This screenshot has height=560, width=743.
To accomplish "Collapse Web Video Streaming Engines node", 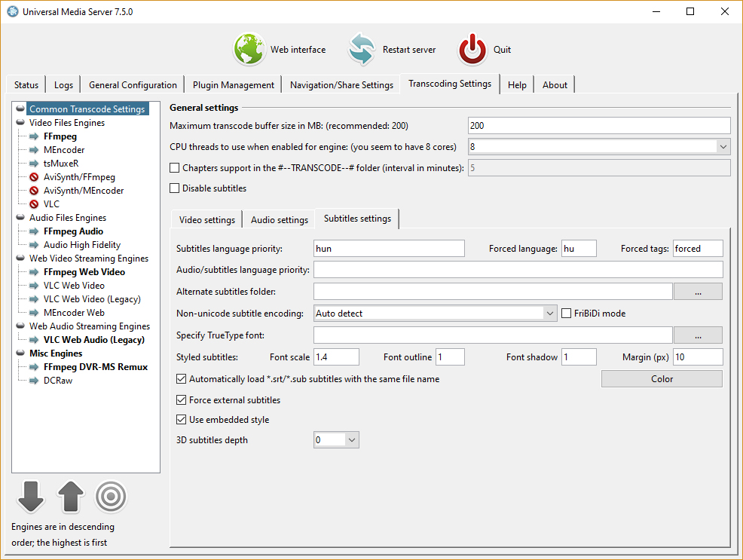I will pos(20,259).
